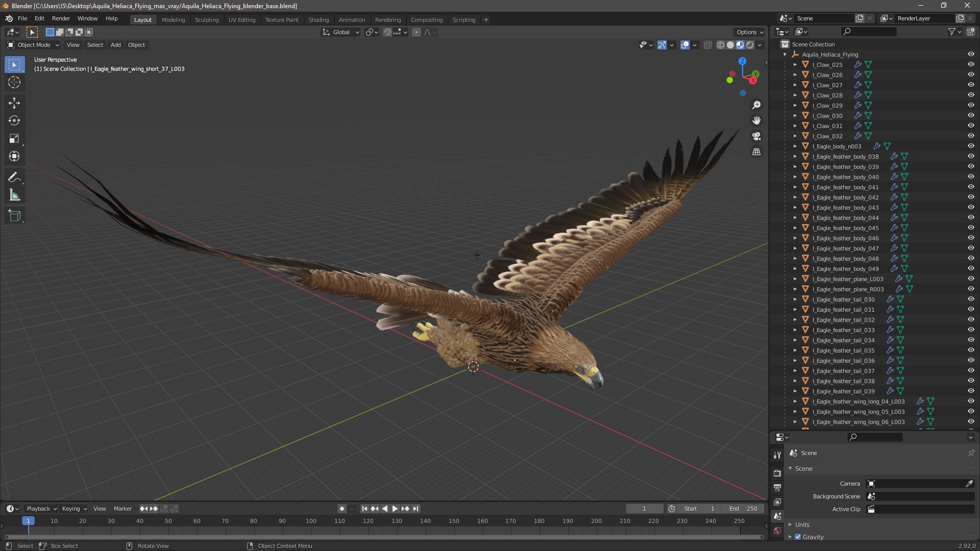Toggle viewport overlays
980x551 pixels.
point(685,45)
